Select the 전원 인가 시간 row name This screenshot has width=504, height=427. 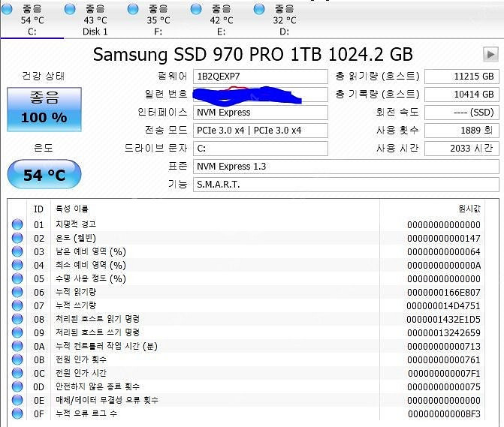click(x=80, y=373)
